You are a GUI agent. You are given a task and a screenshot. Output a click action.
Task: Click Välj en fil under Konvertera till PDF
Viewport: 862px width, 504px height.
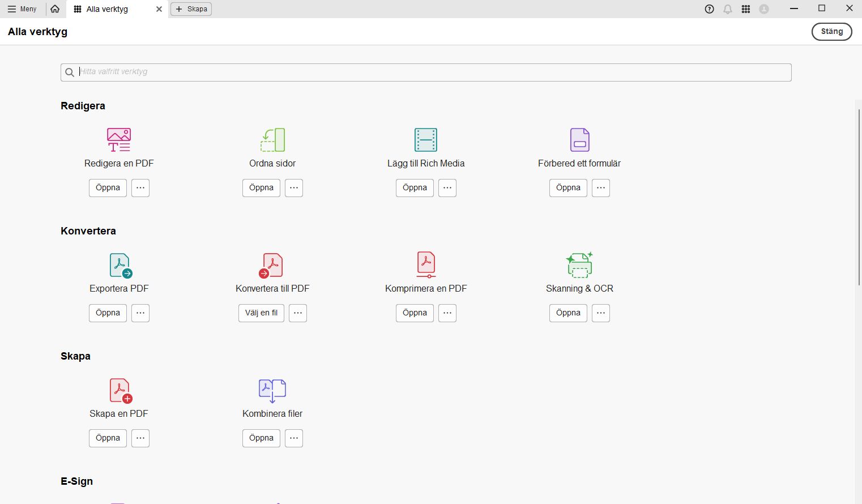pyautogui.click(x=261, y=313)
